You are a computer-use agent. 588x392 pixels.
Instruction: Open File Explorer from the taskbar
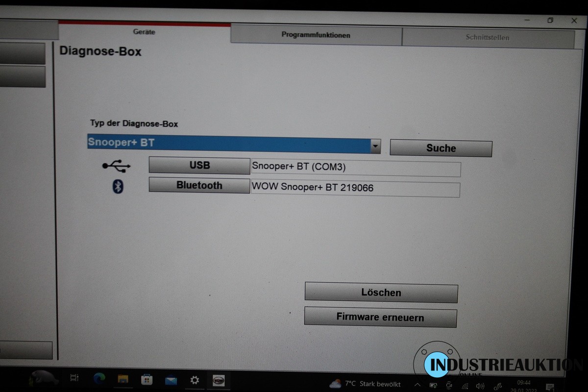tap(122, 379)
